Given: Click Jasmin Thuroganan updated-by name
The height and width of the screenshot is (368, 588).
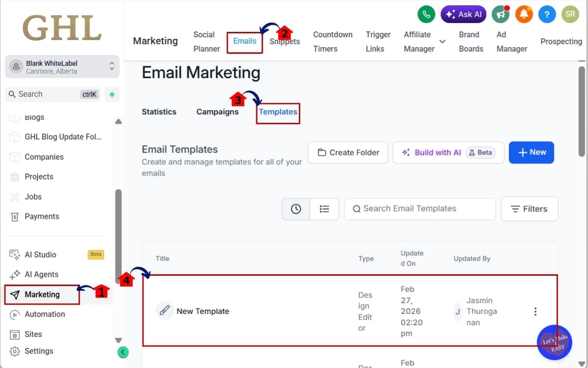Looking at the screenshot, I should click(x=482, y=312).
